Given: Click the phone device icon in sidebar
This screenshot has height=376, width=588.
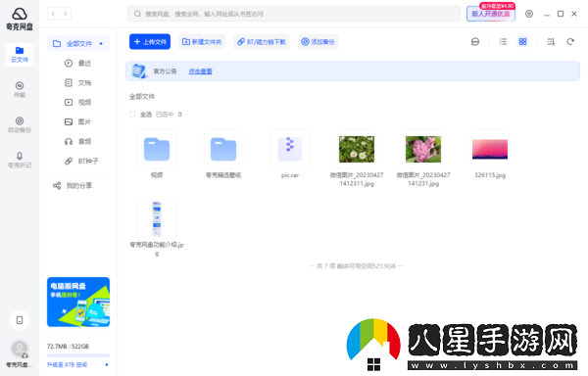Looking at the screenshot, I should coord(20,320).
